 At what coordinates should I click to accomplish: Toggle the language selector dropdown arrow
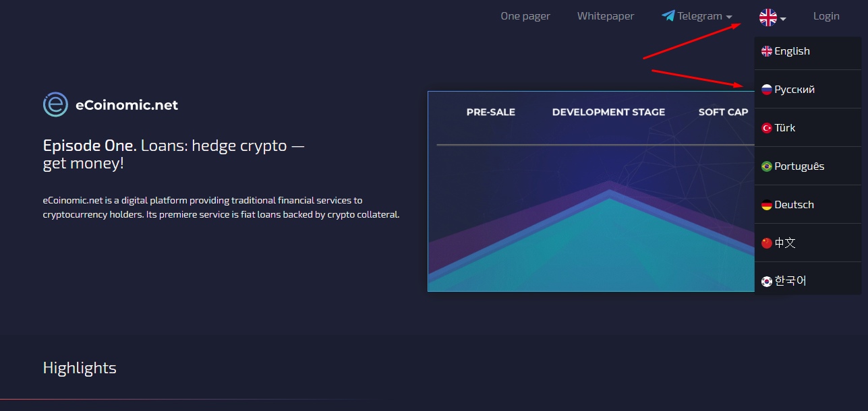pos(783,19)
